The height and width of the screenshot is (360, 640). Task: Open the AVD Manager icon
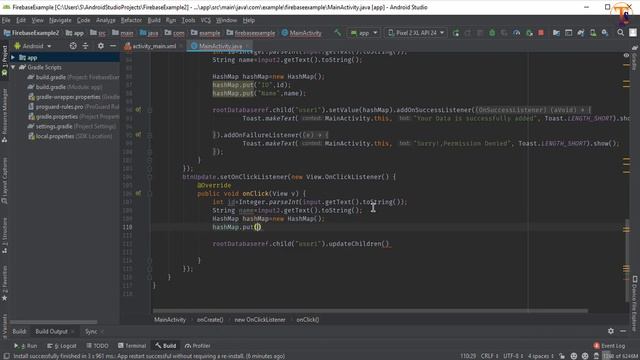tap(593, 33)
